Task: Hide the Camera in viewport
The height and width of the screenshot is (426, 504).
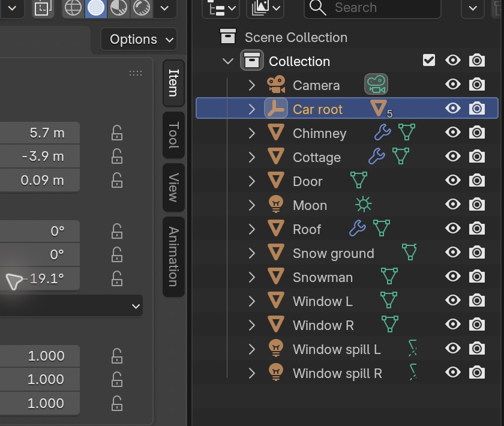Action: point(453,85)
